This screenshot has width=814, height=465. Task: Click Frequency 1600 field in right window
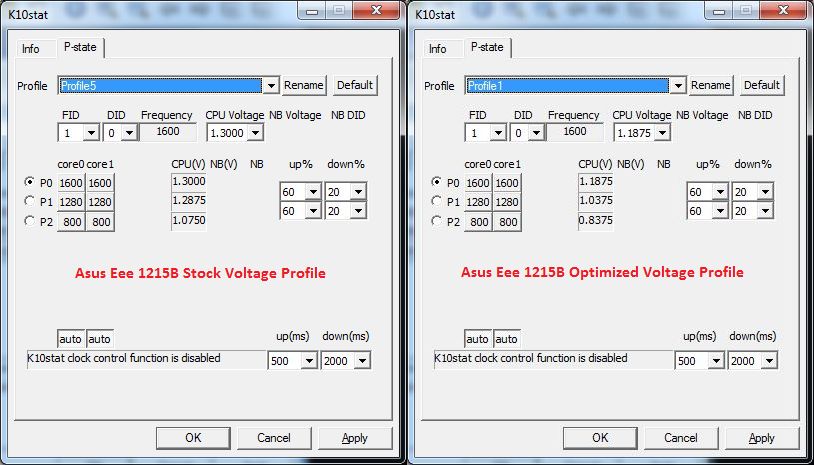[x=575, y=132]
